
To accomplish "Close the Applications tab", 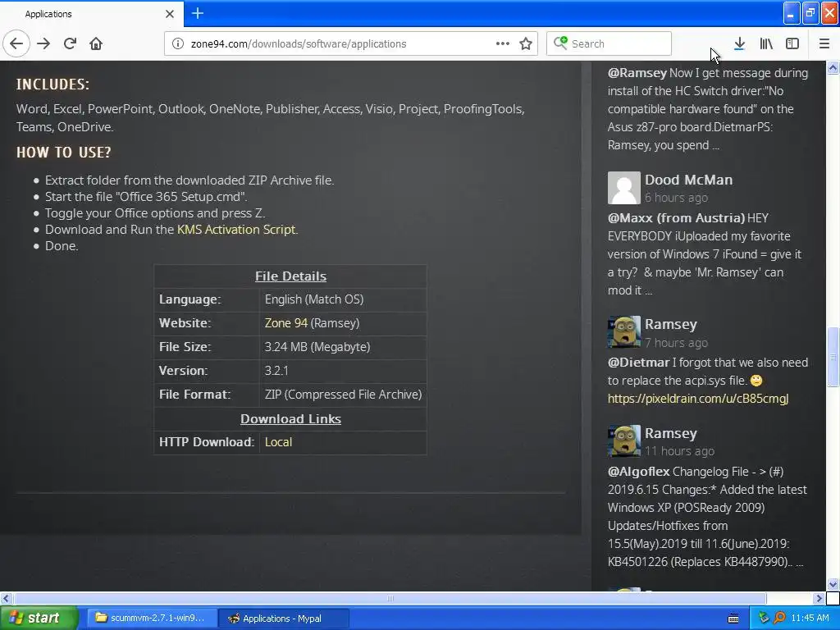I will pos(170,14).
